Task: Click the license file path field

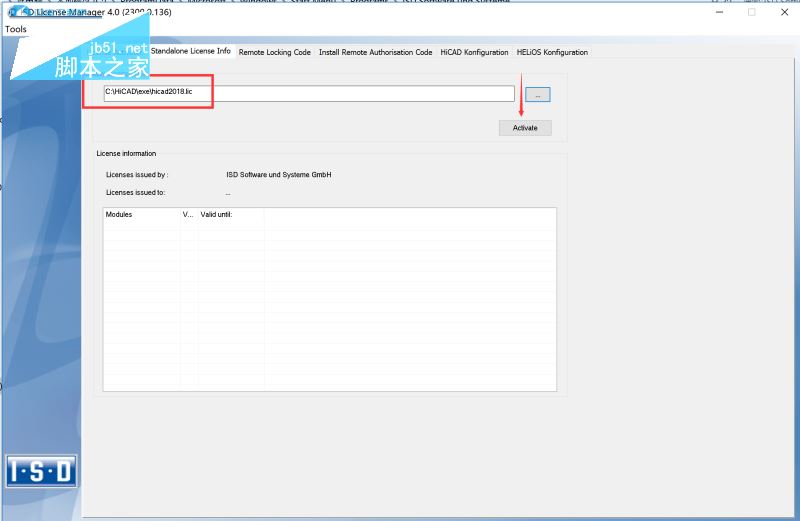Action: [x=309, y=93]
